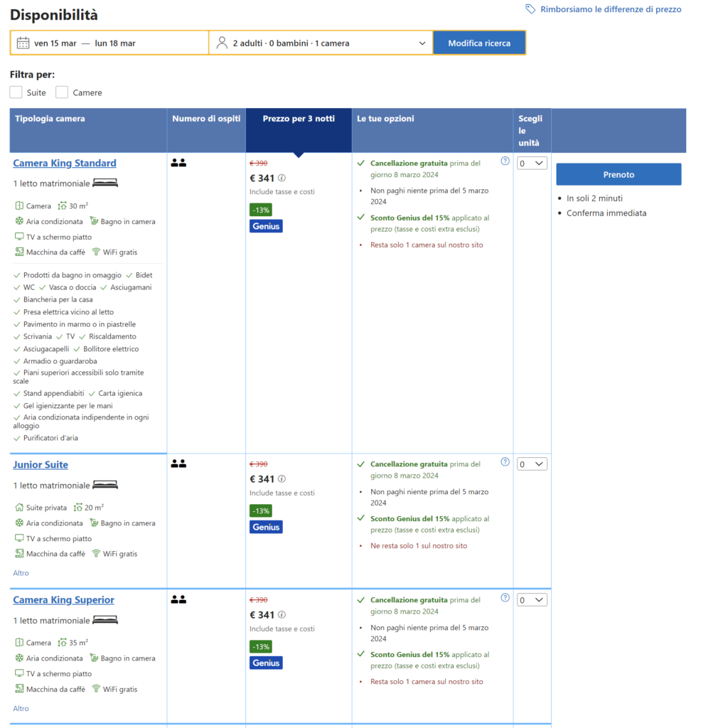Open unit quantity dropdown for Junior Suite
This screenshot has height=728, width=718.
point(532,464)
